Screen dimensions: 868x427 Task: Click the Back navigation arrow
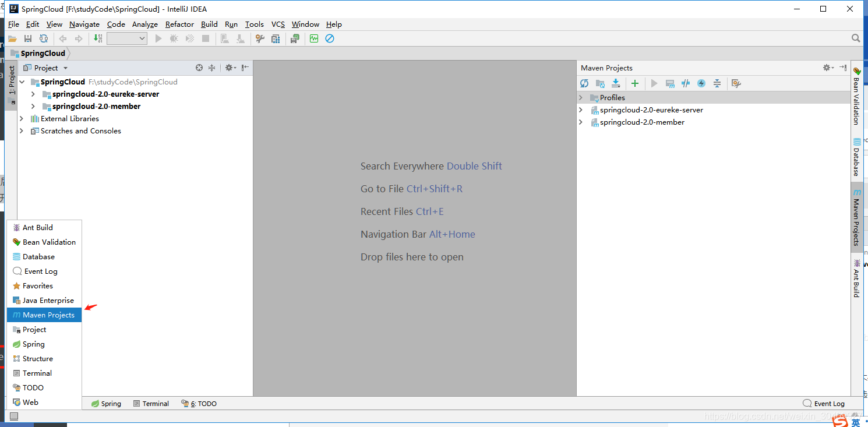pos(63,38)
